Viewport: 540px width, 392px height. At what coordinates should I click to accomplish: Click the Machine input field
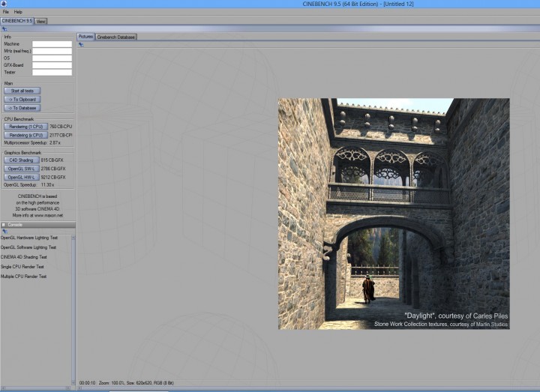pyautogui.click(x=52, y=44)
